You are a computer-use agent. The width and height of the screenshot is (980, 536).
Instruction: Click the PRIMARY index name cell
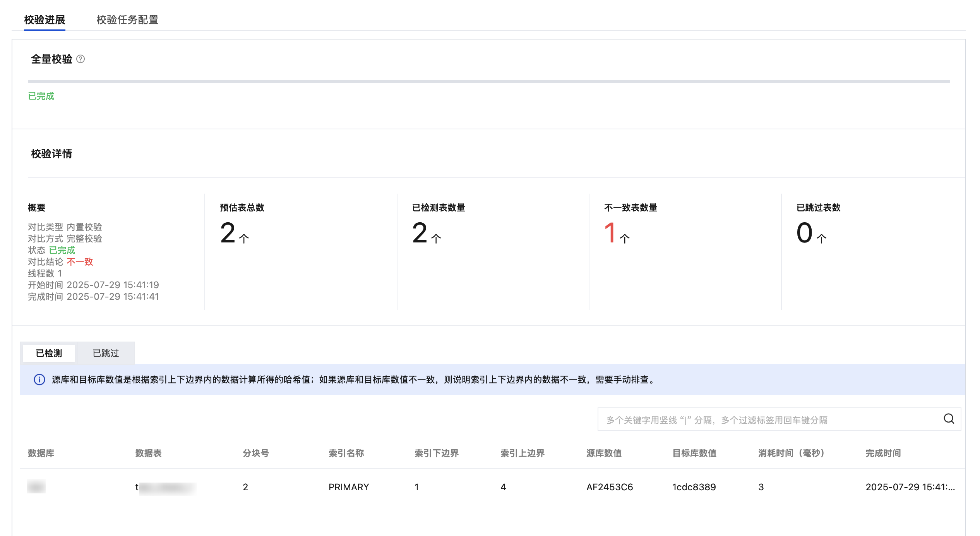(x=349, y=487)
